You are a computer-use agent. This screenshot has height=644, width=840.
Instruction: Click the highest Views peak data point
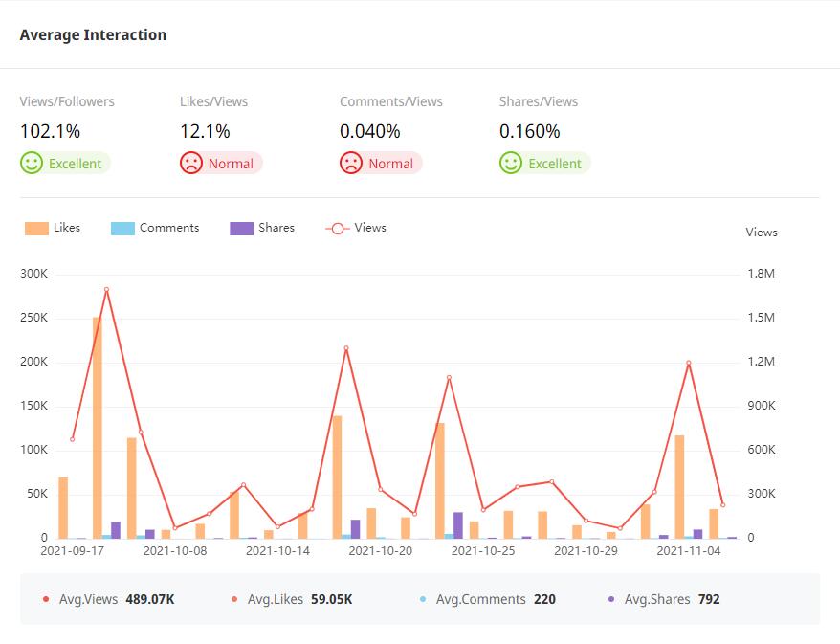click(x=106, y=289)
